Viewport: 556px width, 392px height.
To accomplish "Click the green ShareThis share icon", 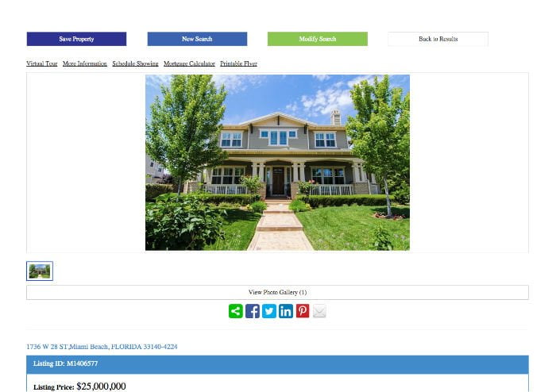I will (x=236, y=311).
